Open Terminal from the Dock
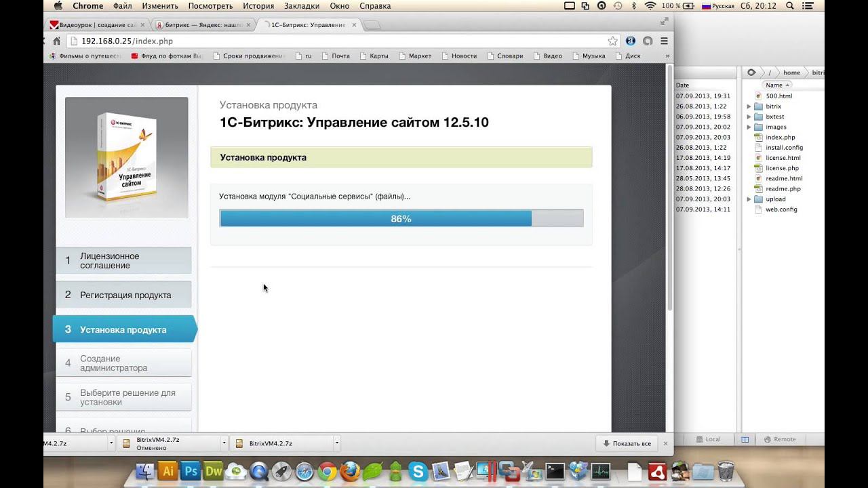 coord(555,471)
